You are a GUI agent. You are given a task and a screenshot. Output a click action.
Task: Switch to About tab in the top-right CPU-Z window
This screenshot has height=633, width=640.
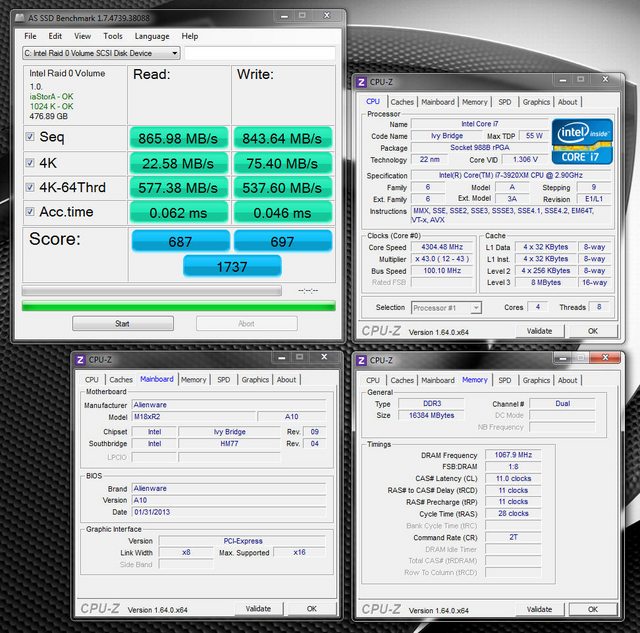[568, 102]
